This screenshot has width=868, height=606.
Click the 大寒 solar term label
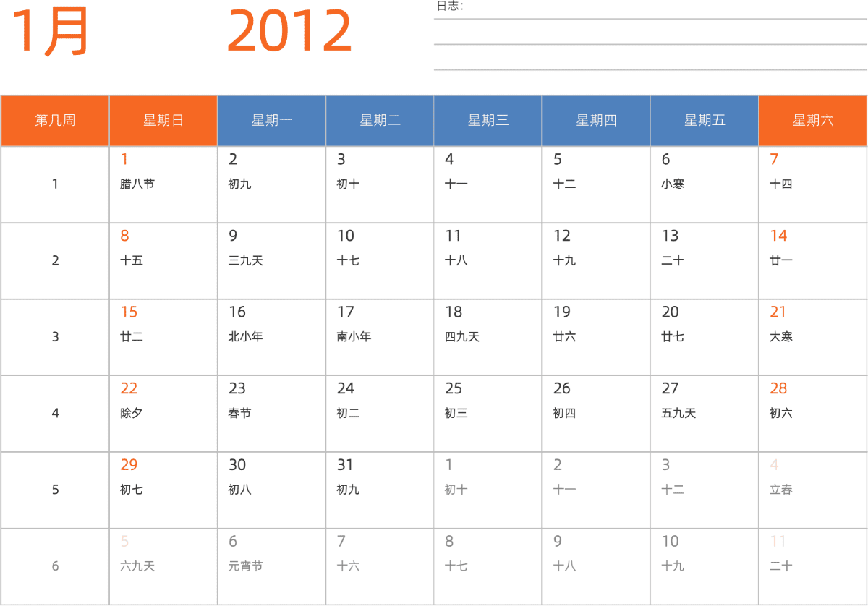tap(781, 337)
